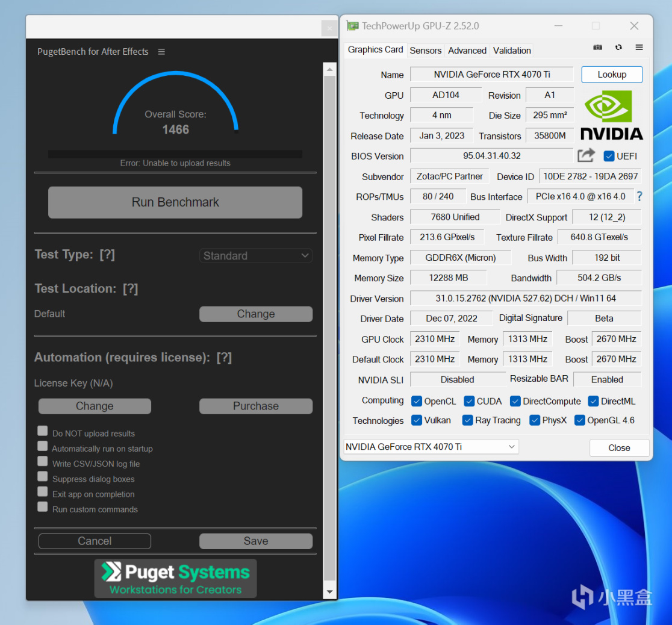Click the GPU-Z app icon in title bar

352,26
